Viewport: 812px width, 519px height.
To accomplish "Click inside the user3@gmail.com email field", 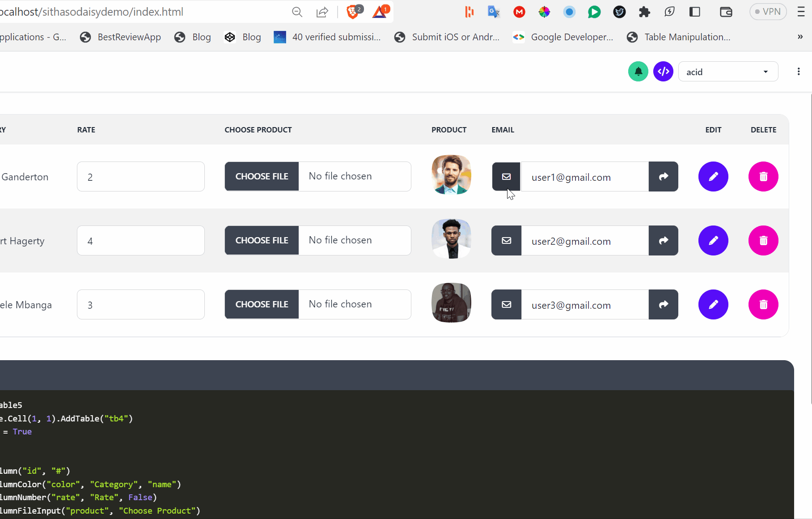I will tap(581, 305).
